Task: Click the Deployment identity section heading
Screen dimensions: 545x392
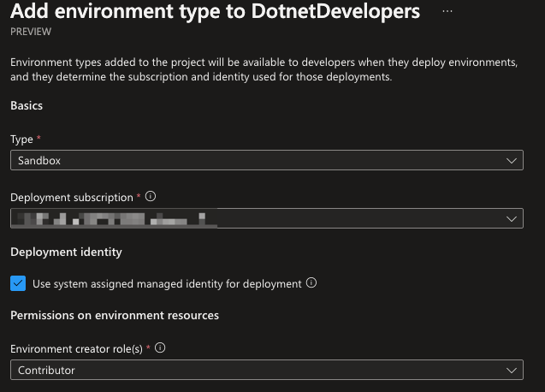Action: [66, 252]
